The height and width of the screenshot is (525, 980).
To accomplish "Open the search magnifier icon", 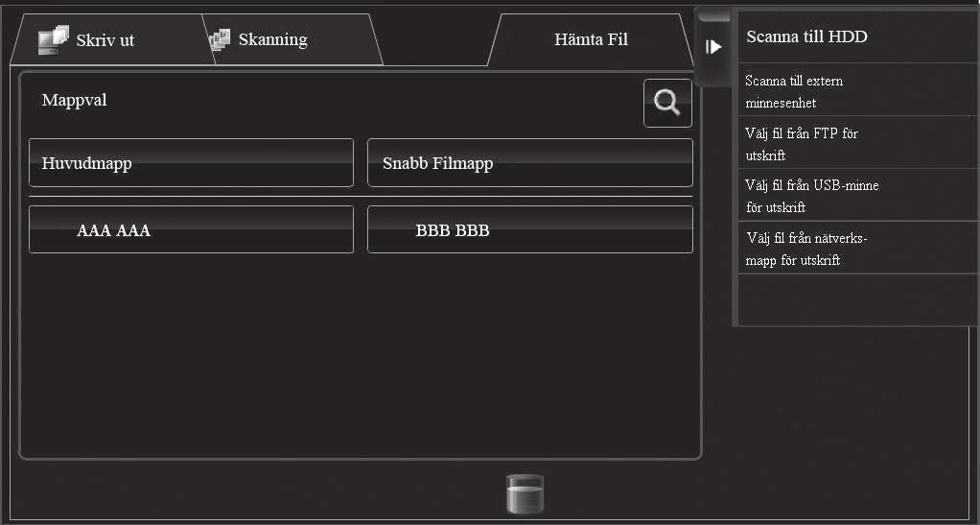I will click(667, 104).
